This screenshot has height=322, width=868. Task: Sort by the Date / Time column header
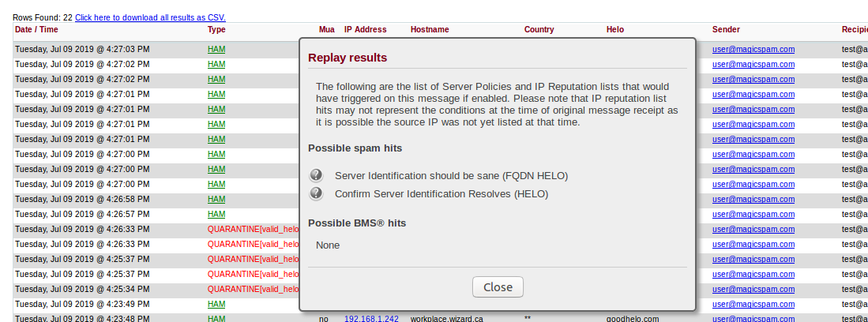[36, 30]
